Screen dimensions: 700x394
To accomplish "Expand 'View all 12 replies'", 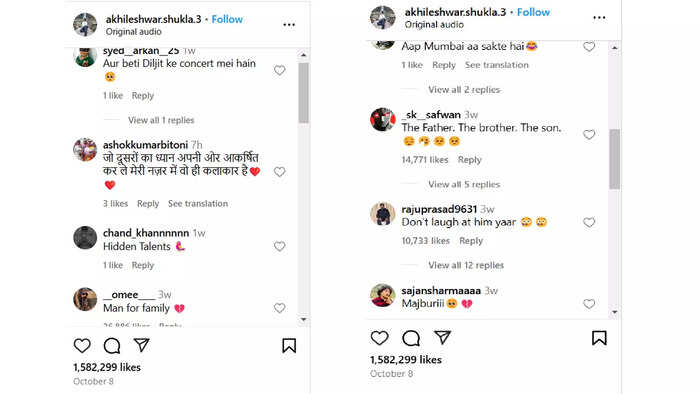I will click(466, 265).
